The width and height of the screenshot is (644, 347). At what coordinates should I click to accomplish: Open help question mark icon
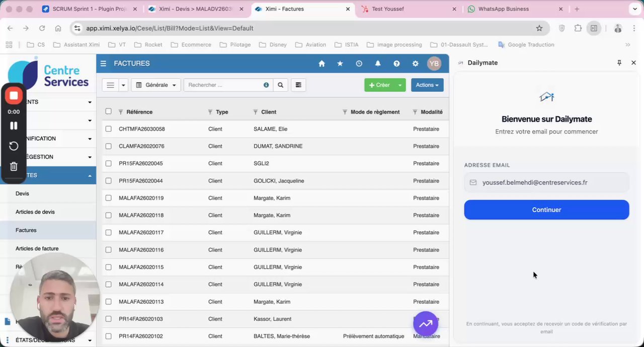click(396, 63)
